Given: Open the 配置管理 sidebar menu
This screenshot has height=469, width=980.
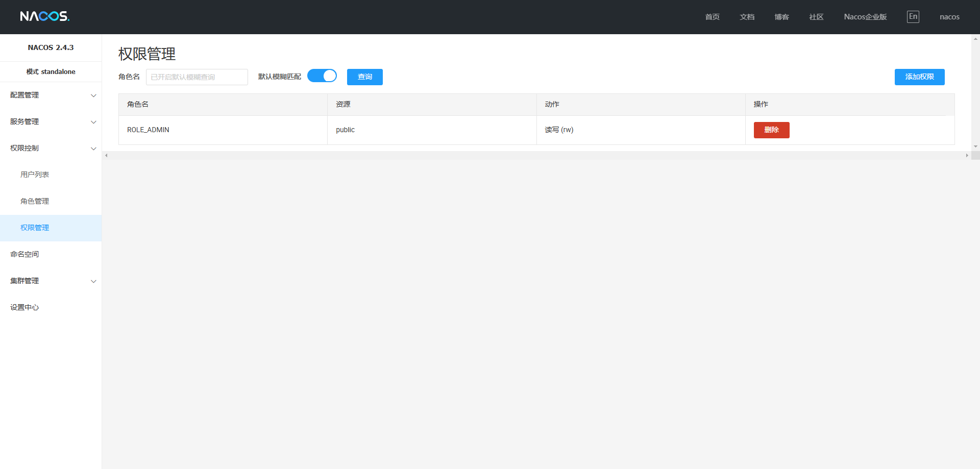Looking at the screenshot, I should click(51, 95).
